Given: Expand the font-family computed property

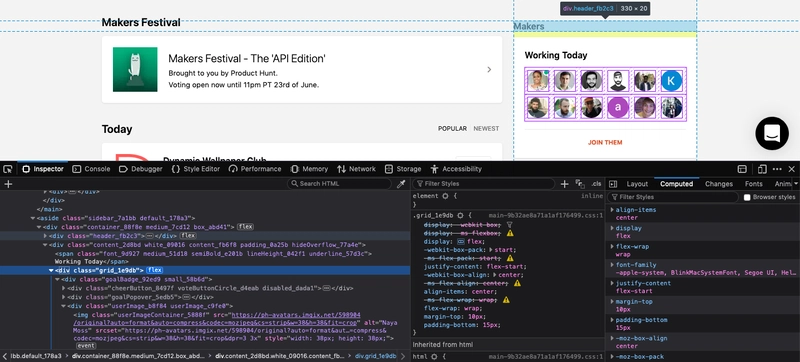Looking at the screenshot, I should (x=612, y=265).
